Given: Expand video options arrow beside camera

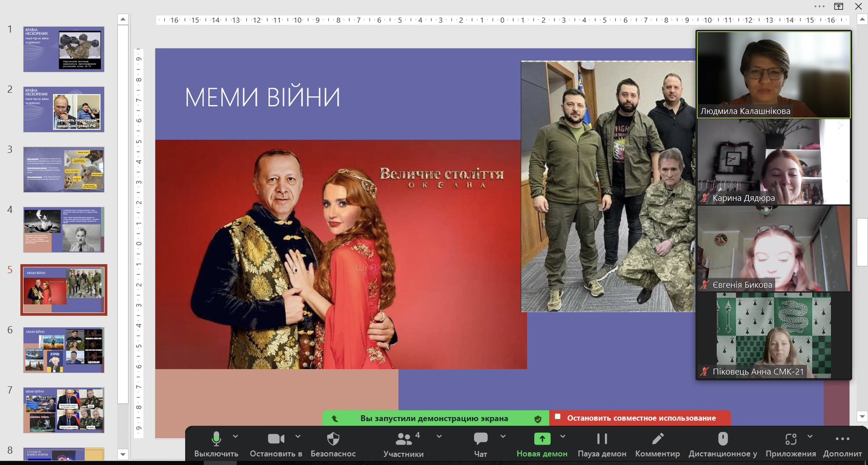Looking at the screenshot, I should 298,436.
